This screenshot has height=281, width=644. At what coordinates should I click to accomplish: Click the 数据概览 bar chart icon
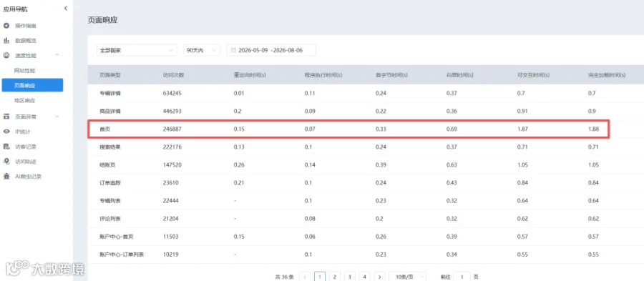tap(6, 41)
